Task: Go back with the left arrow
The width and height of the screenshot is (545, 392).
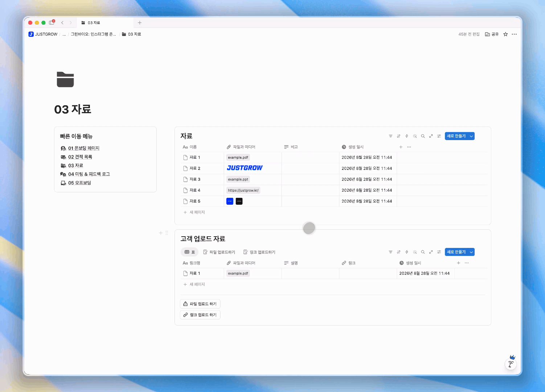Action: point(62,23)
